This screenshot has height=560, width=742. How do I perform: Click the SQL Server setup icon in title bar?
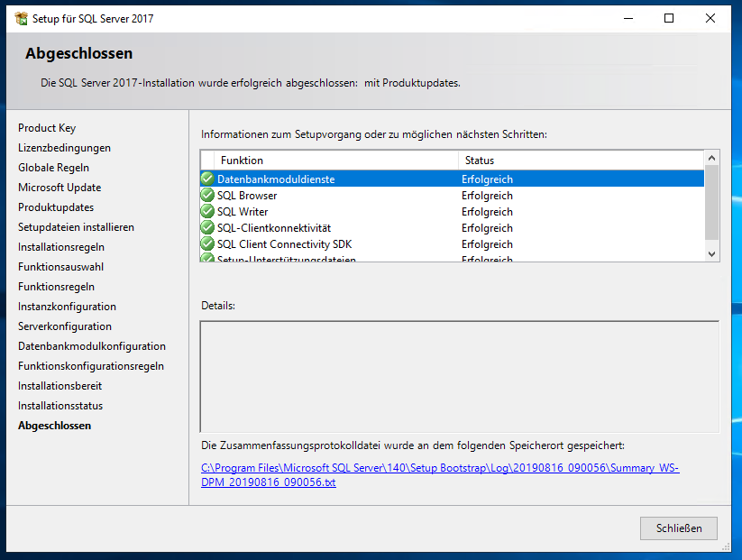tap(22, 18)
